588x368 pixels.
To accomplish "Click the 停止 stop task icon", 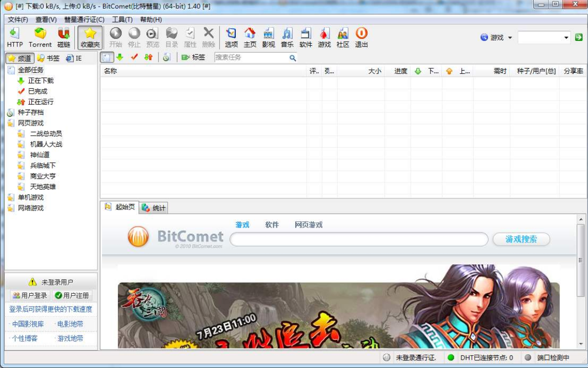I will [134, 37].
